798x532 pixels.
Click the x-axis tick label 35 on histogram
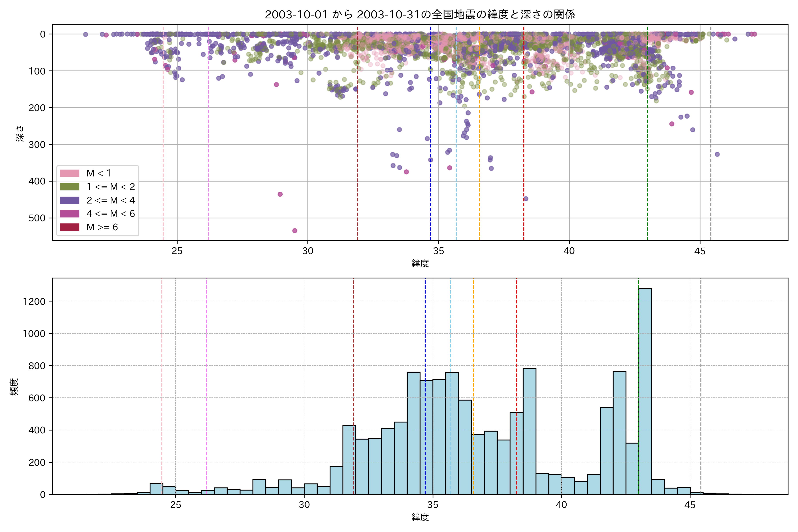(x=433, y=505)
